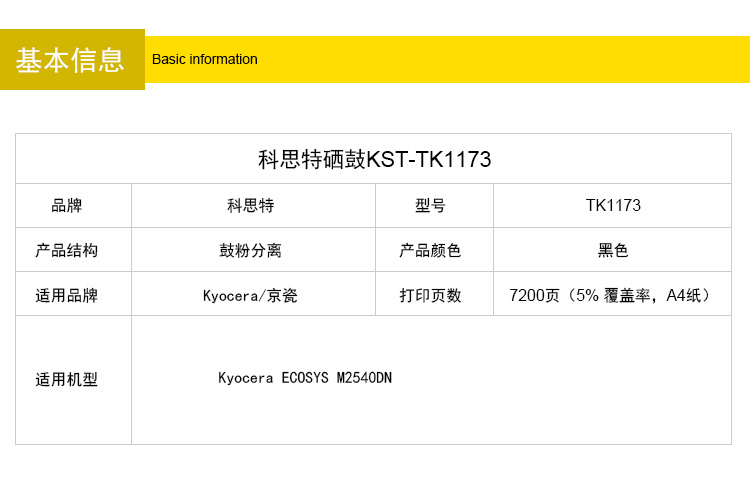The image size is (750, 479).
Task: Click the 适用品牌 label cell
Action: point(67,295)
